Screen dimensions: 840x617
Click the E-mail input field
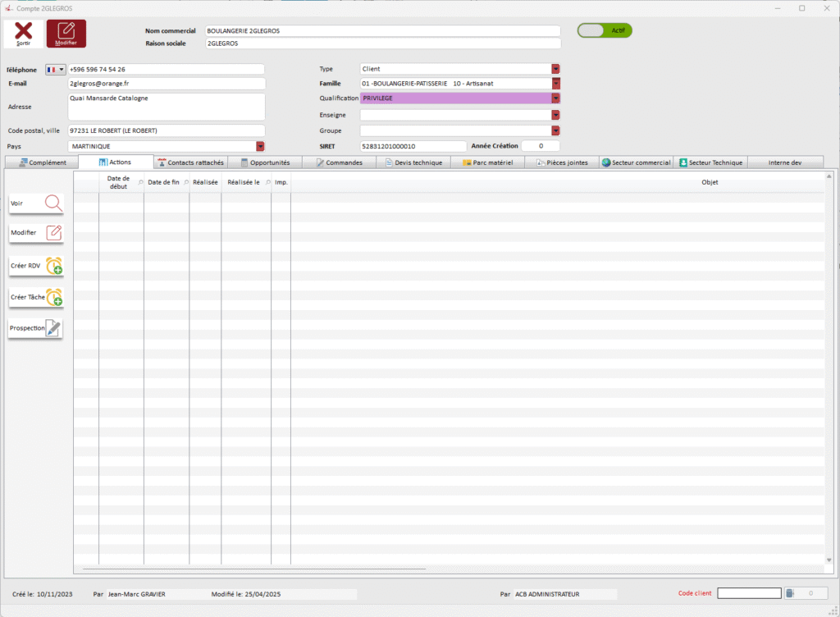[167, 84]
